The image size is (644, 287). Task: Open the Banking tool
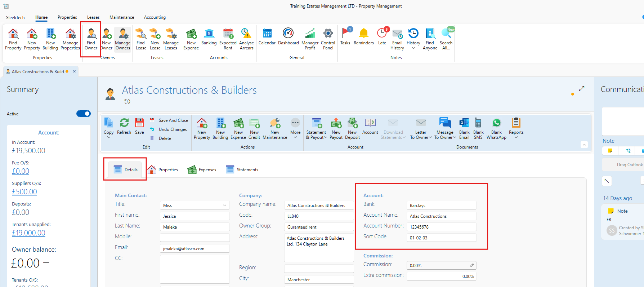(x=209, y=36)
